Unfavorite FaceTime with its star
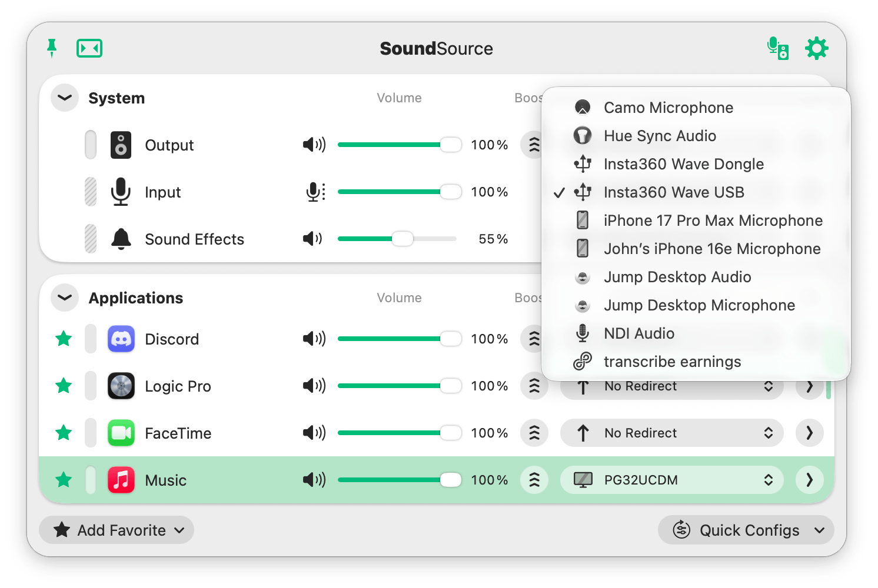The width and height of the screenshot is (878, 588). (64, 433)
